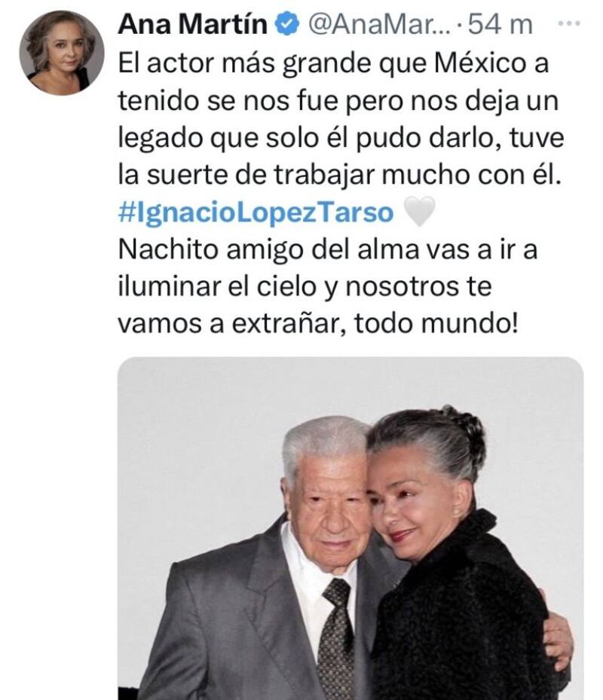Click the closing text 'vamos a extrañar, todo mundo!'
603x700 pixels.
click(x=319, y=324)
